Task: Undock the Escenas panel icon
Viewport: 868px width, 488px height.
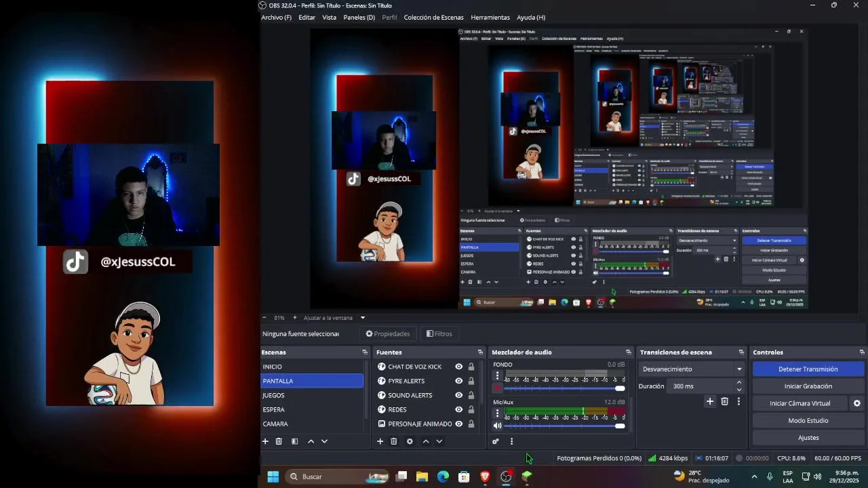Action: click(365, 352)
